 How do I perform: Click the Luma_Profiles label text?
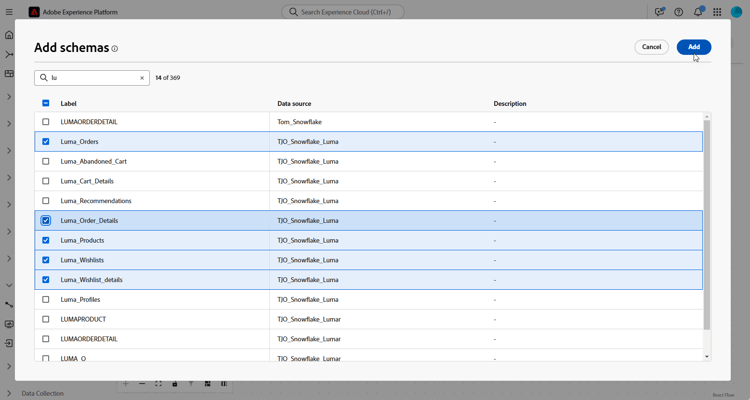(80, 300)
